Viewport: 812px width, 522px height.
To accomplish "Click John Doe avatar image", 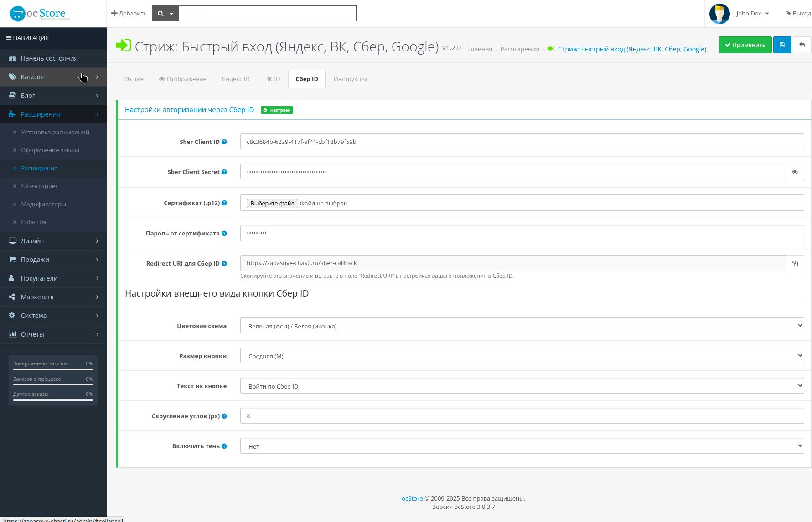I will coord(719,14).
